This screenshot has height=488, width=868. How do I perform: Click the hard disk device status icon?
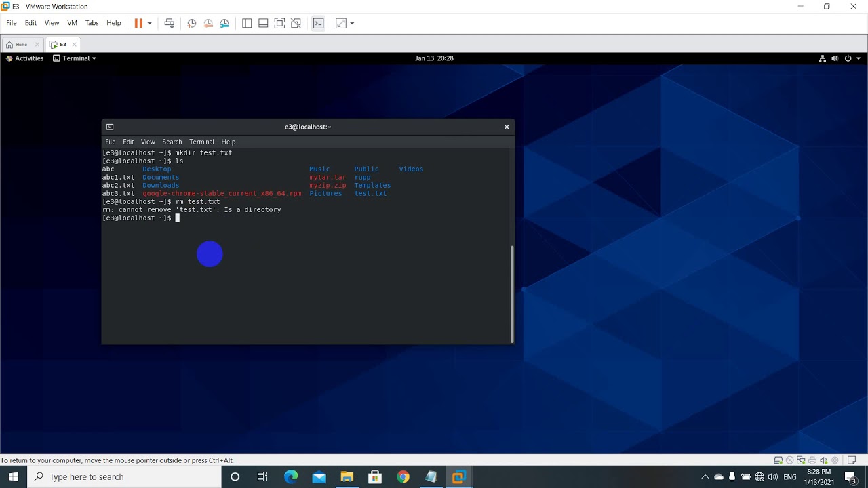[779, 460]
